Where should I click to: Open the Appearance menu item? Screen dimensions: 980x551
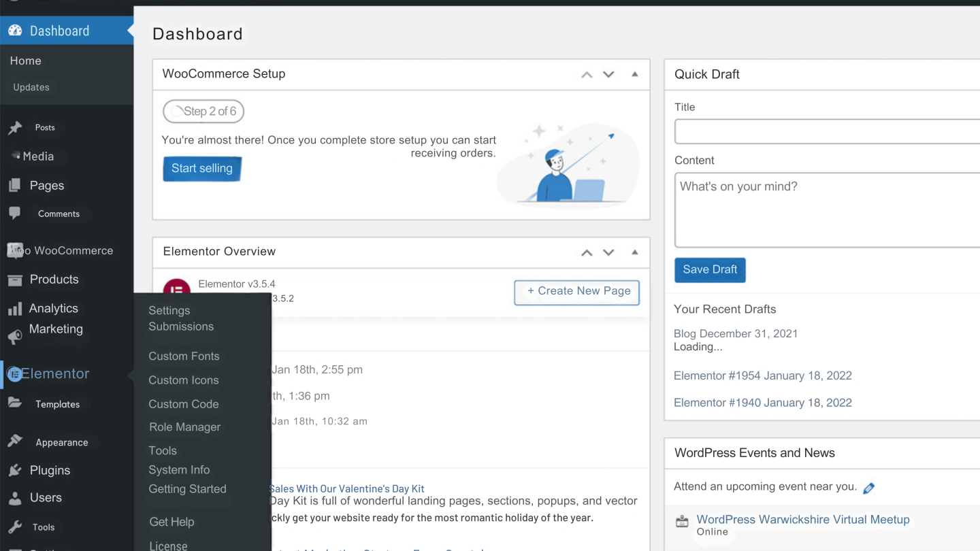62,442
